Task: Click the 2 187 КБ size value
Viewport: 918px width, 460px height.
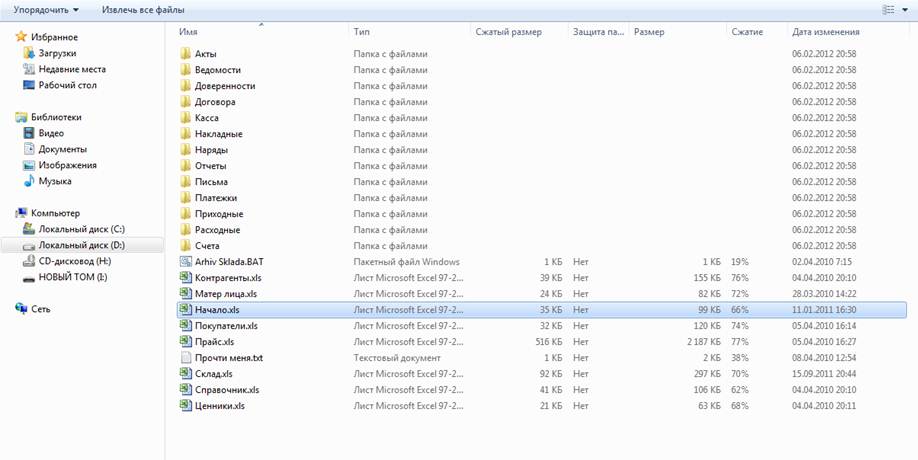Action: pos(704,342)
